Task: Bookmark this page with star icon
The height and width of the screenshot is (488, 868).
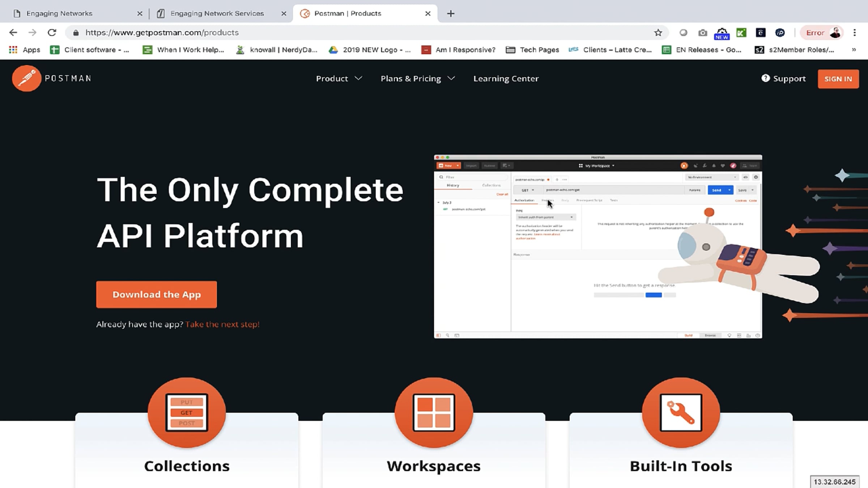Action: (658, 33)
